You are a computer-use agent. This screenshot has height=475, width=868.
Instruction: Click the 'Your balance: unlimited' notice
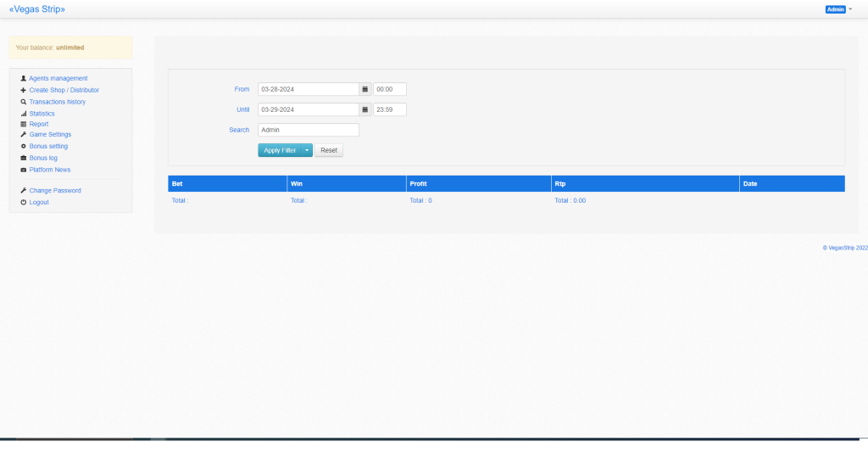pyautogui.click(x=71, y=47)
